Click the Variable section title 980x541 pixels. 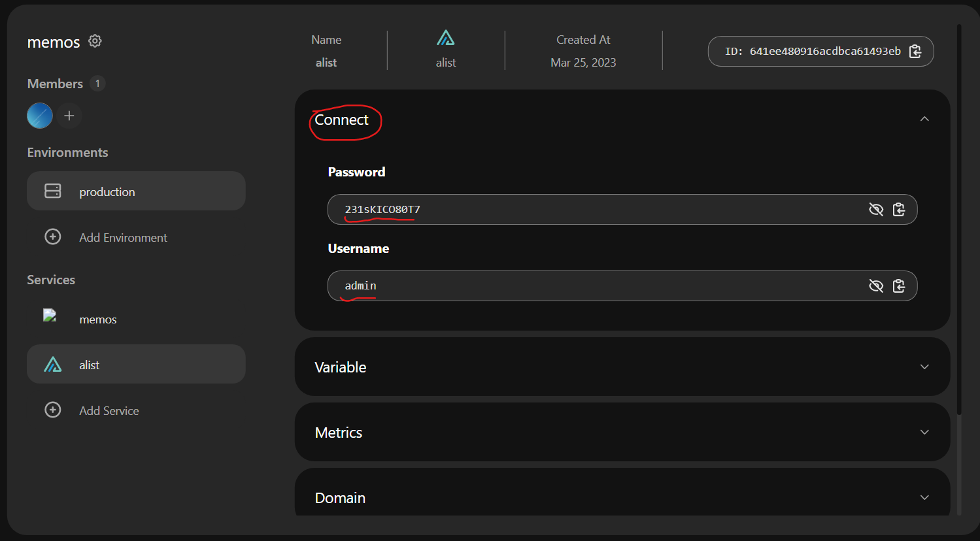(x=341, y=367)
